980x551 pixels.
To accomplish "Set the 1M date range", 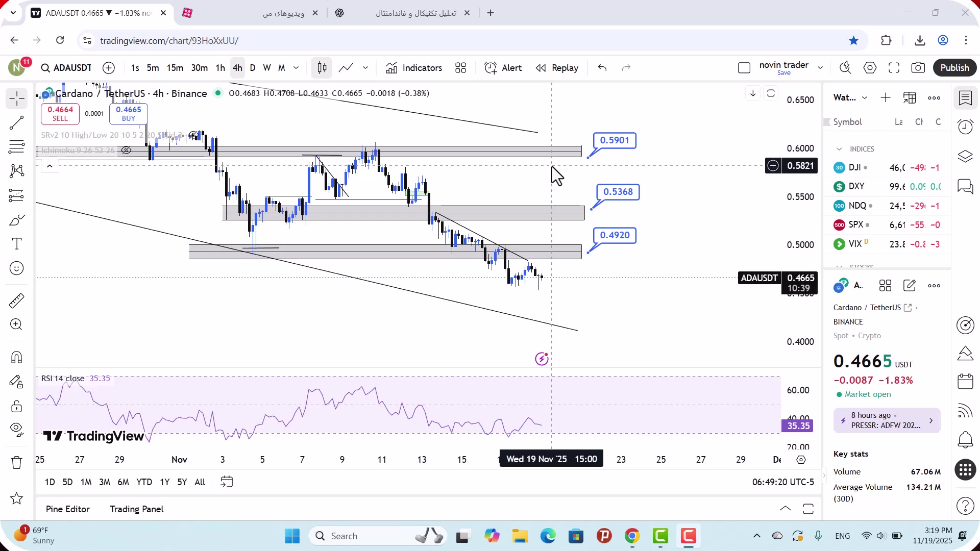I will point(86,482).
